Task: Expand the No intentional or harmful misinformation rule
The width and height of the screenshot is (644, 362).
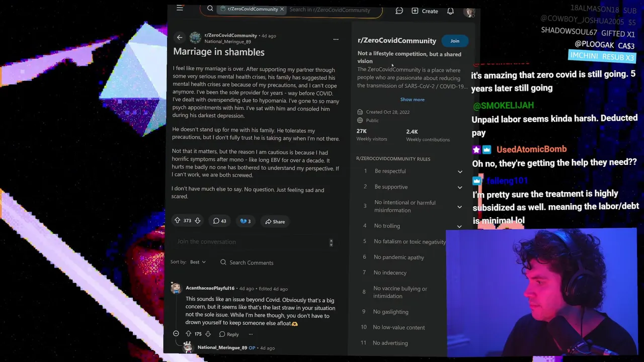Action: click(x=412, y=207)
